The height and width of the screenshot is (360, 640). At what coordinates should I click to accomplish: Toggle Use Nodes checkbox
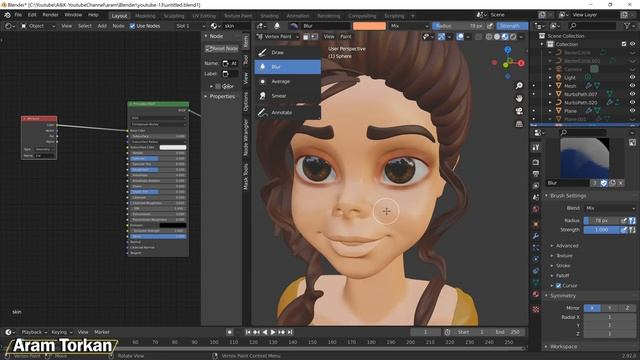pos(132,26)
